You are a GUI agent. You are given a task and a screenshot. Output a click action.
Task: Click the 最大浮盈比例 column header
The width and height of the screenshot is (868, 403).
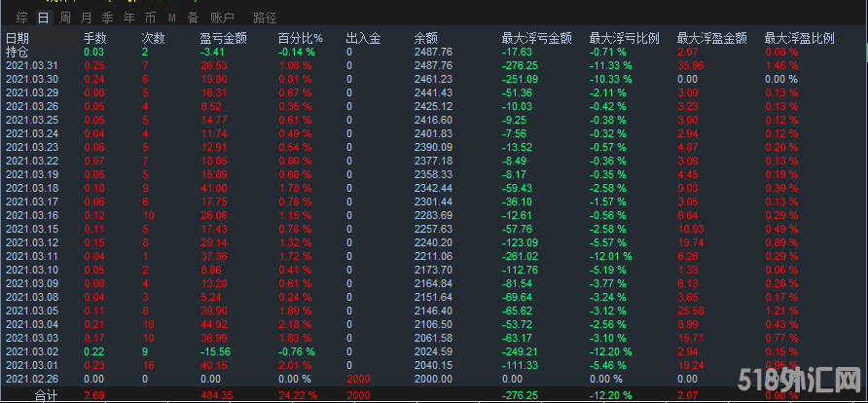click(x=799, y=38)
